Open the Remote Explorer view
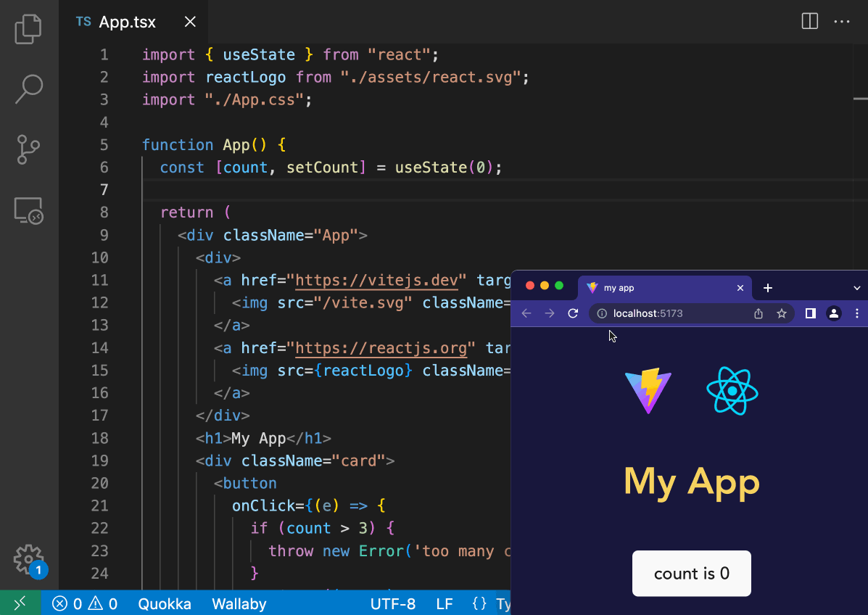The height and width of the screenshot is (615, 868). pyautogui.click(x=29, y=211)
